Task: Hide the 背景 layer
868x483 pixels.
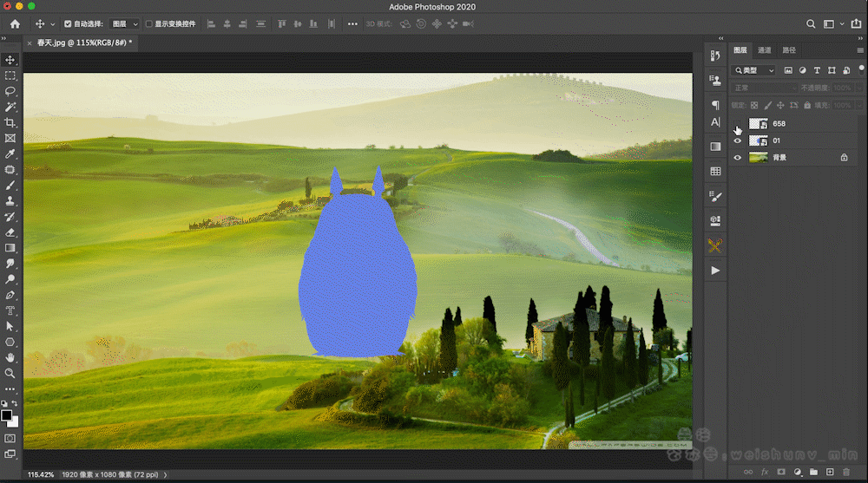Action: click(x=737, y=158)
